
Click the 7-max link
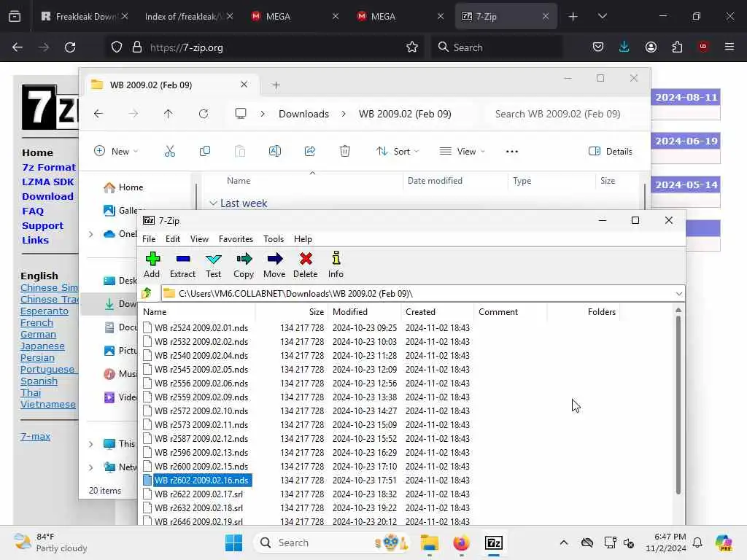click(x=35, y=437)
